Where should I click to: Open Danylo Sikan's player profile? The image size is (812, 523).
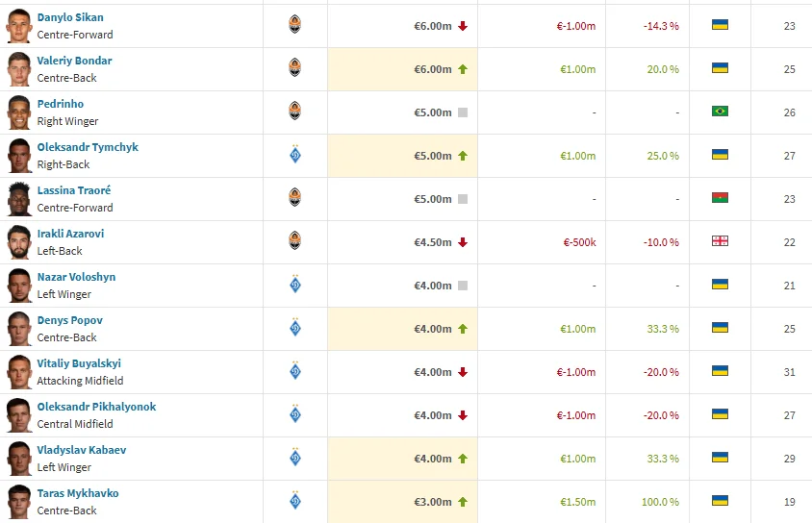70,17
